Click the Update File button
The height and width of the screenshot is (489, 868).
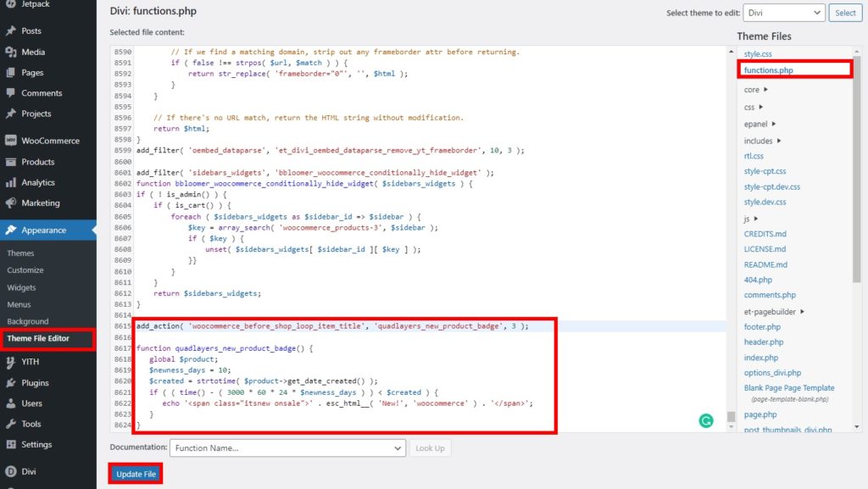pyautogui.click(x=136, y=474)
